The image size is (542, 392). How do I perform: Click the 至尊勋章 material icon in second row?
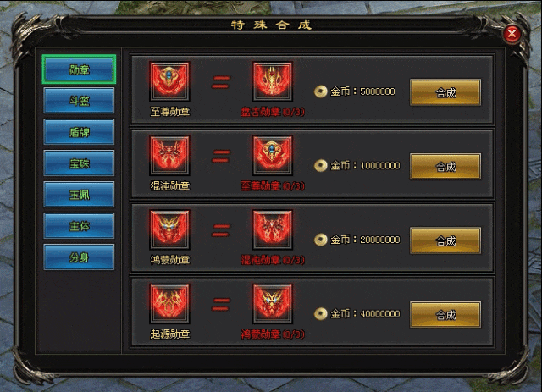[x=273, y=156]
